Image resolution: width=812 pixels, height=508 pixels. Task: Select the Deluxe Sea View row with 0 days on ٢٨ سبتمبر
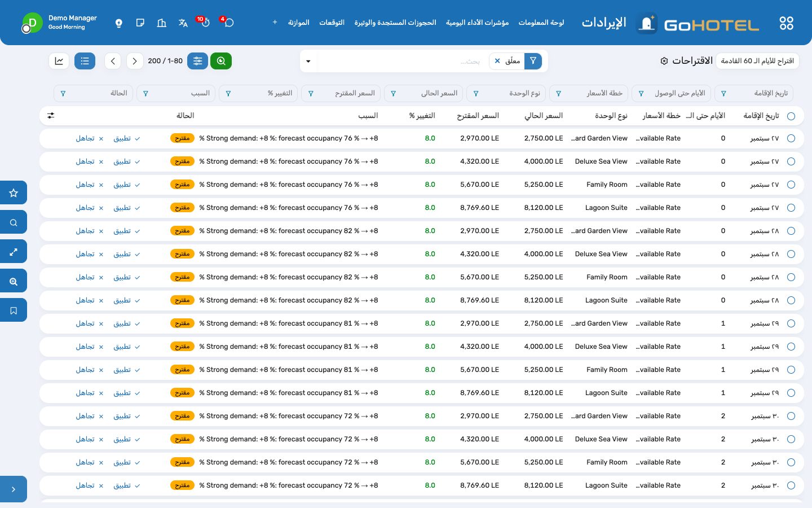[x=791, y=254]
